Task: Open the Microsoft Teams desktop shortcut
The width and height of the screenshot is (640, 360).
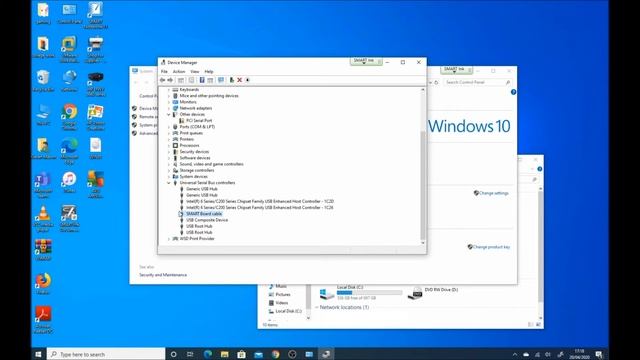Action: (43, 184)
